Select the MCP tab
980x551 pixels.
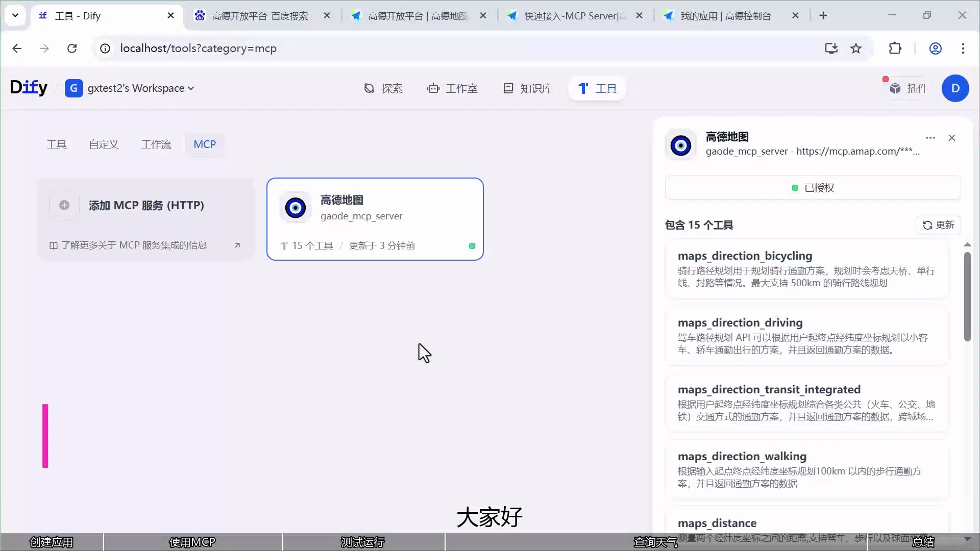click(x=205, y=144)
